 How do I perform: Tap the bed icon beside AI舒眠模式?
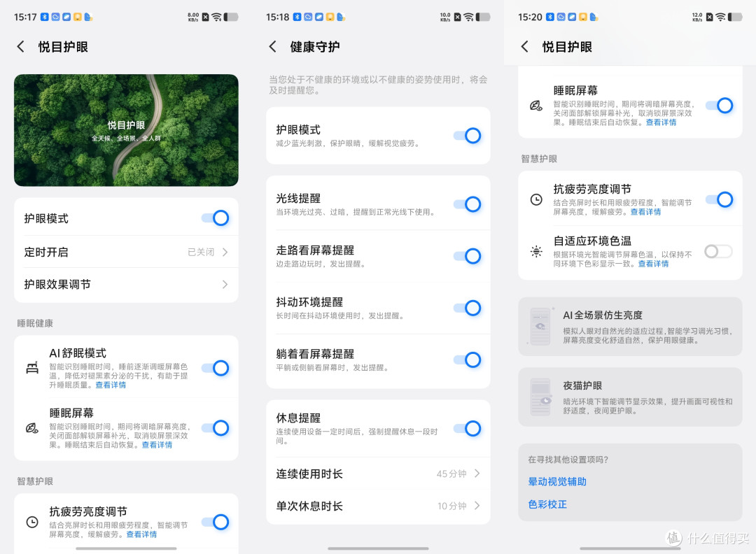[x=32, y=368]
